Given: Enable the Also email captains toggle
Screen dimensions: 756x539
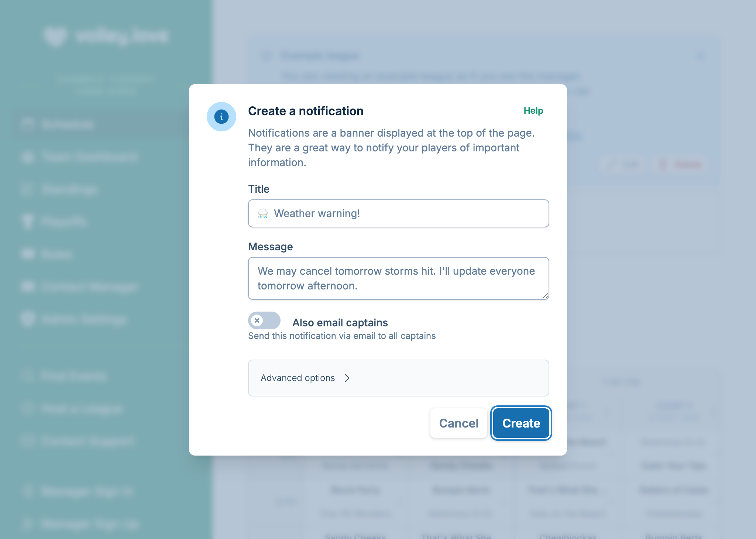Looking at the screenshot, I should pos(264,321).
